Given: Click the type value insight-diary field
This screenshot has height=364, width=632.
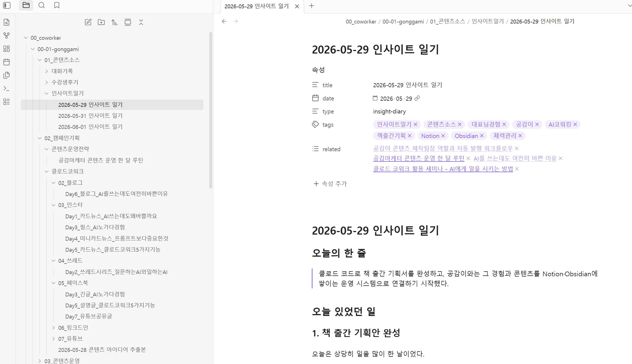Looking at the screenshot, I should (389, 111).
